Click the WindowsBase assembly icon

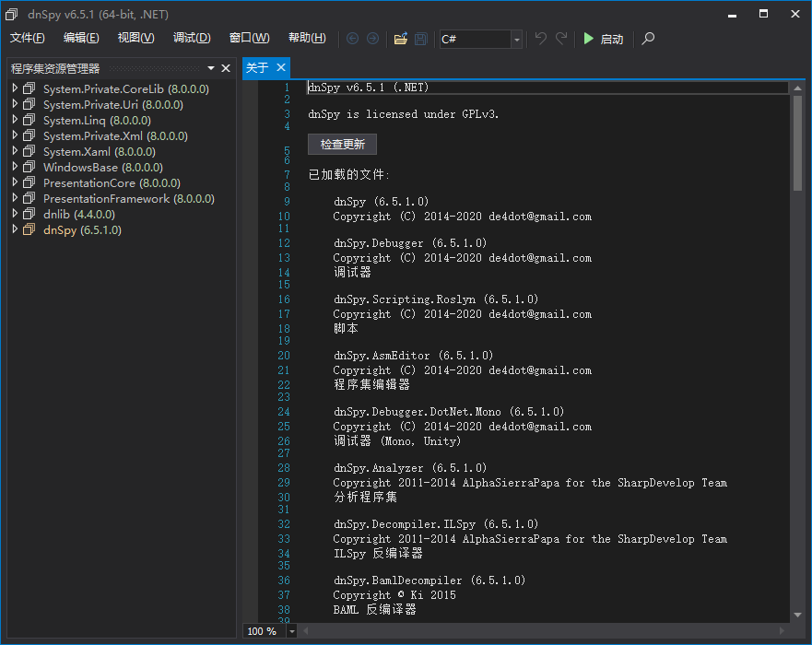click(x=29, y=167)
